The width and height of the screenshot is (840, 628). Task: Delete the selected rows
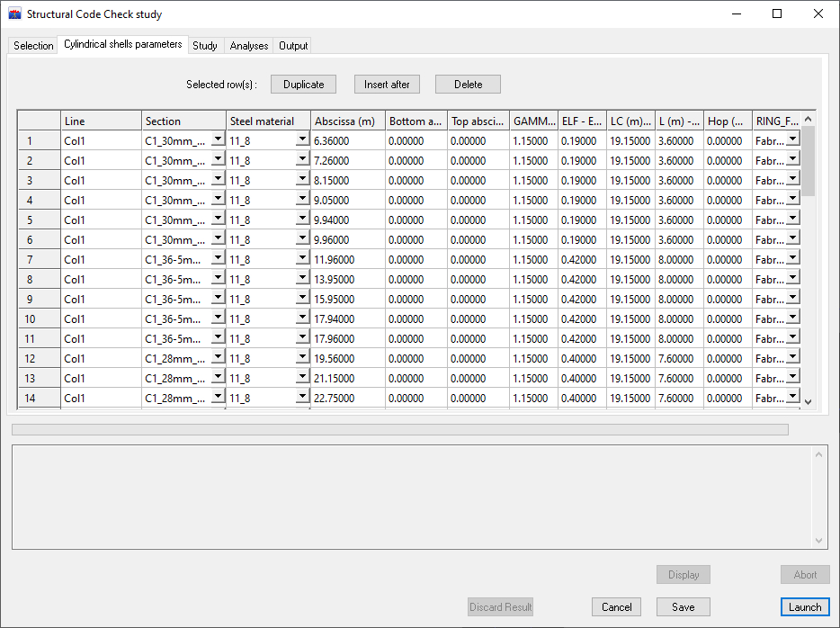tap(468, 85)
